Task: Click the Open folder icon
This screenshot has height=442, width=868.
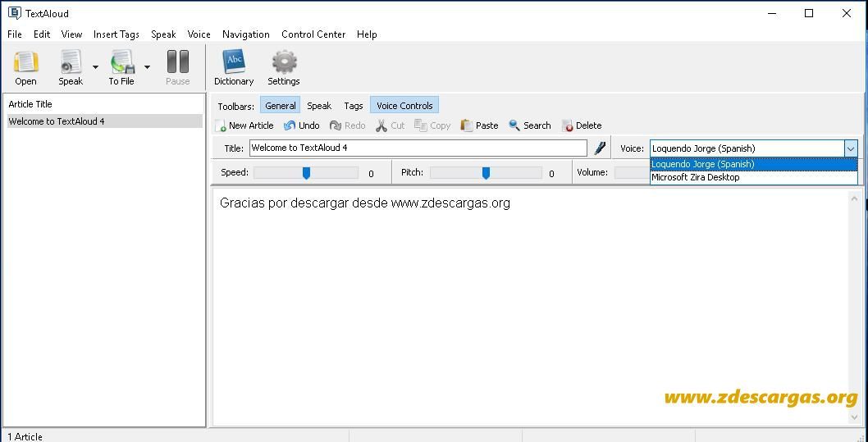Action: [26, 62]
